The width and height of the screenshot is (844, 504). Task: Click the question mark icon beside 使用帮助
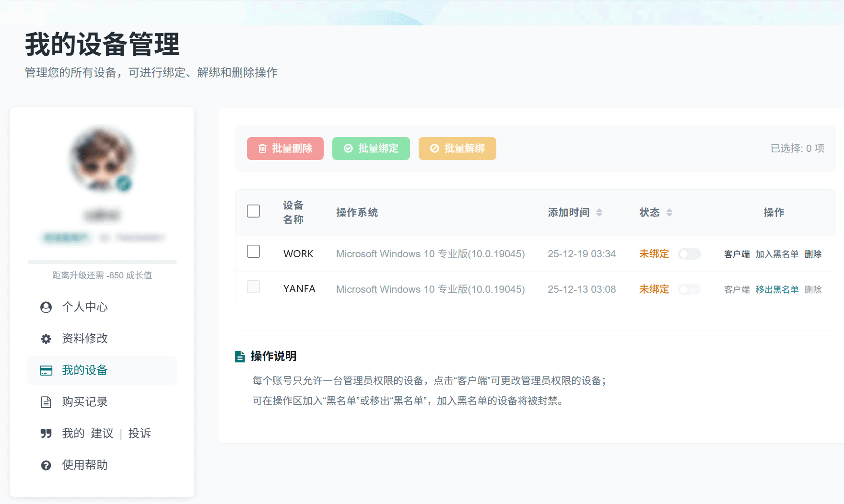point(46,465)
